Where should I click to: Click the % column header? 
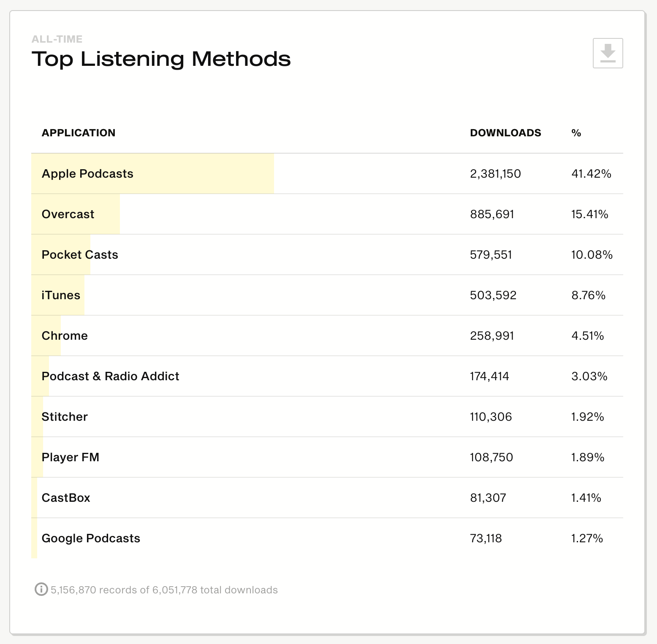click(x=576, y=133)
